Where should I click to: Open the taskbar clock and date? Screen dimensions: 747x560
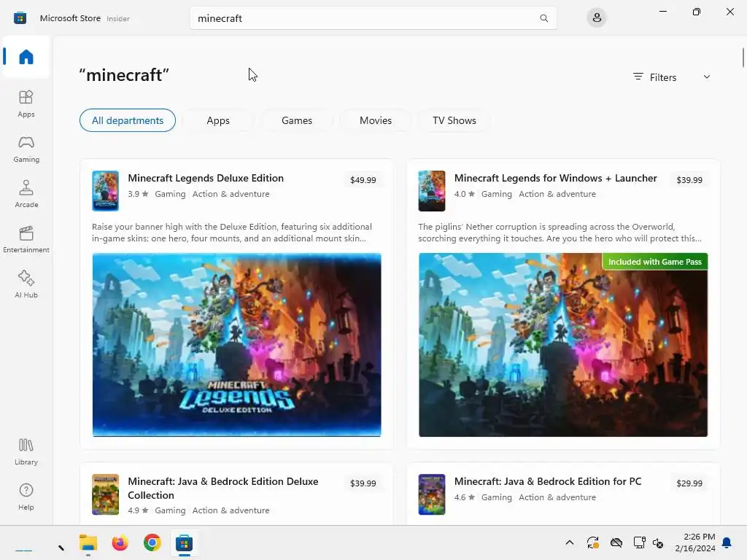695,542
